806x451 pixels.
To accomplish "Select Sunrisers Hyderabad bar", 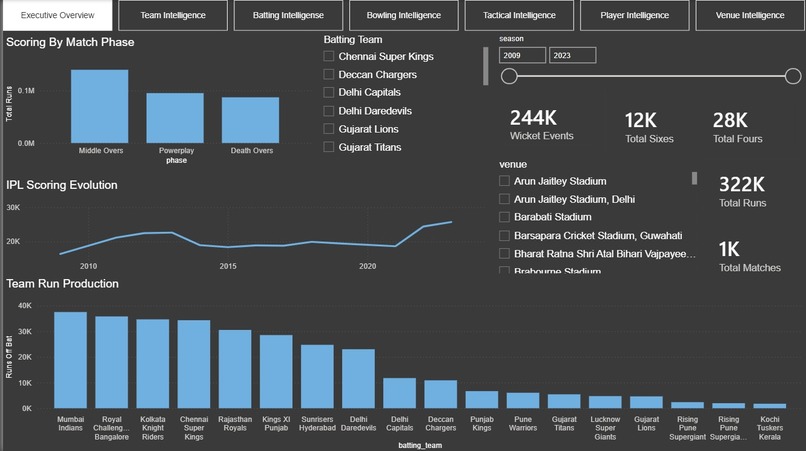I will tap(317, 376).
